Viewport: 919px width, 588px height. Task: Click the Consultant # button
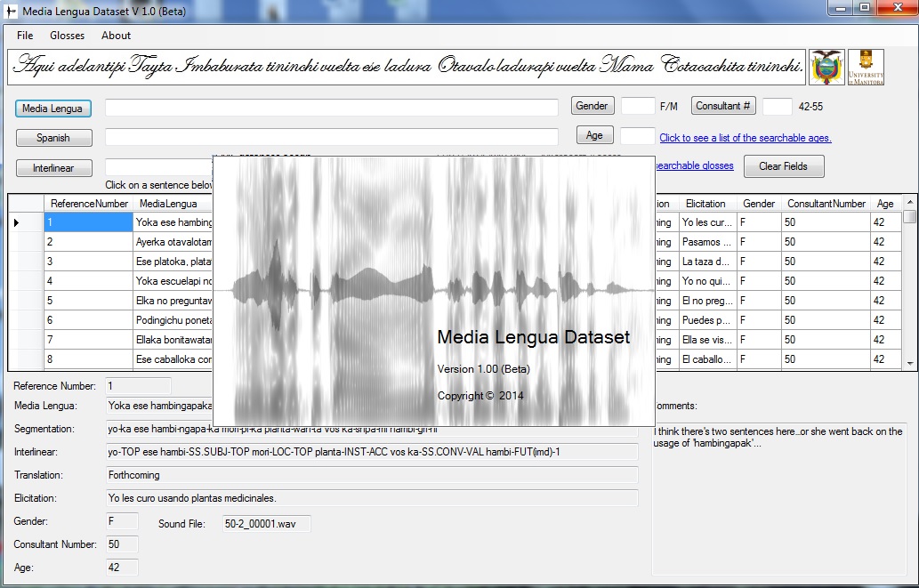(x=722, y=106)
